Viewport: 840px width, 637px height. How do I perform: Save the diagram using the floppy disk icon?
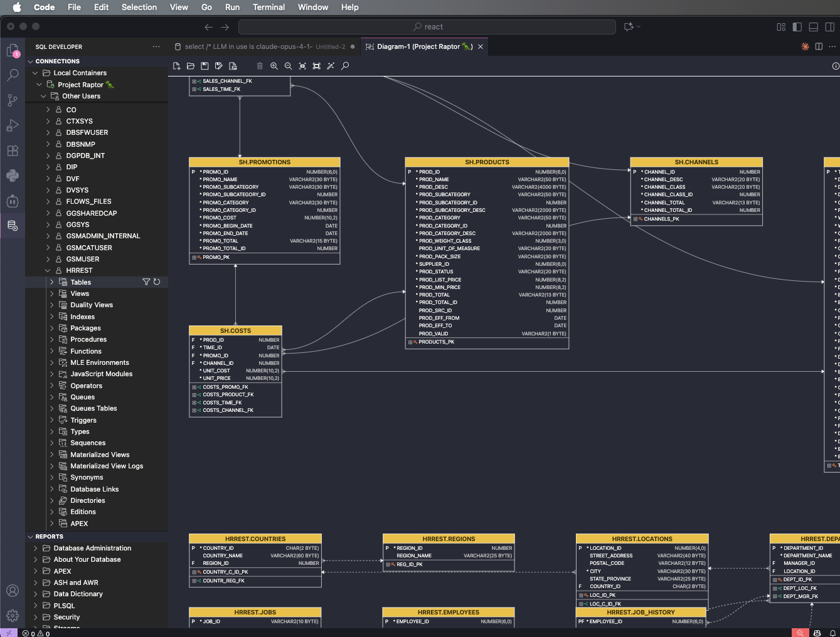[x=205, y=66]
